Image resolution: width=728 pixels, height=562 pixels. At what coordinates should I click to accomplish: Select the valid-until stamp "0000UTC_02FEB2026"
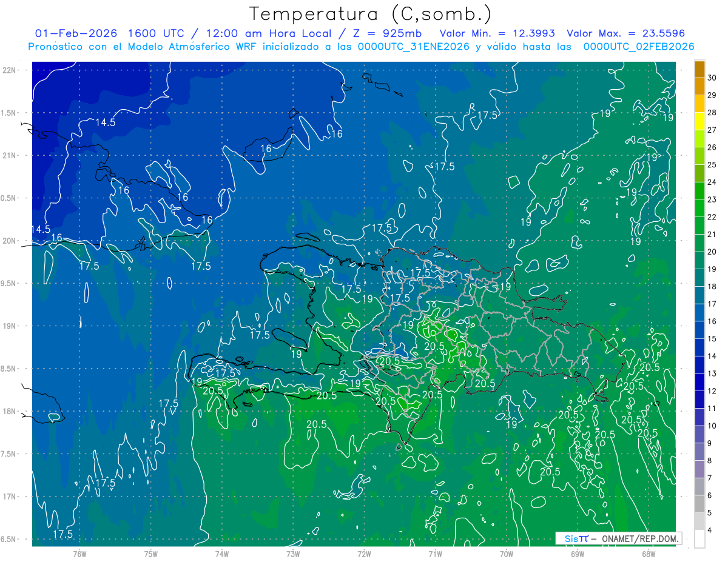(638, 47)
